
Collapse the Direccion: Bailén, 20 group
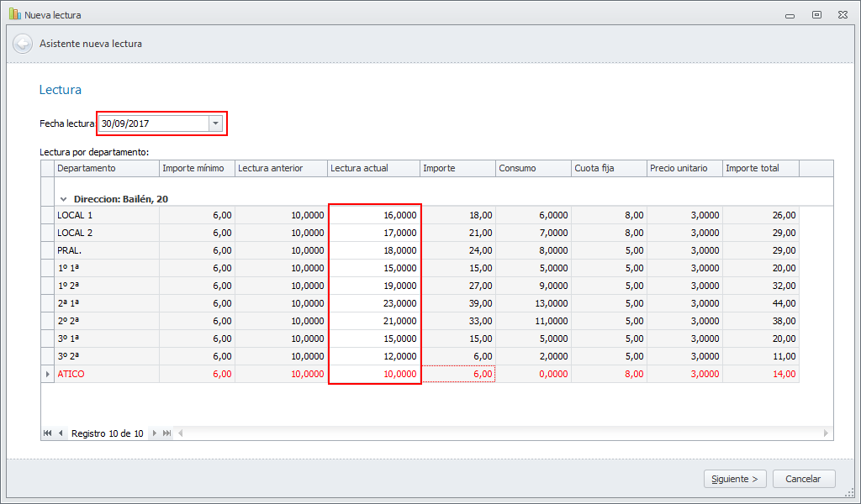[x=64, y=199]
